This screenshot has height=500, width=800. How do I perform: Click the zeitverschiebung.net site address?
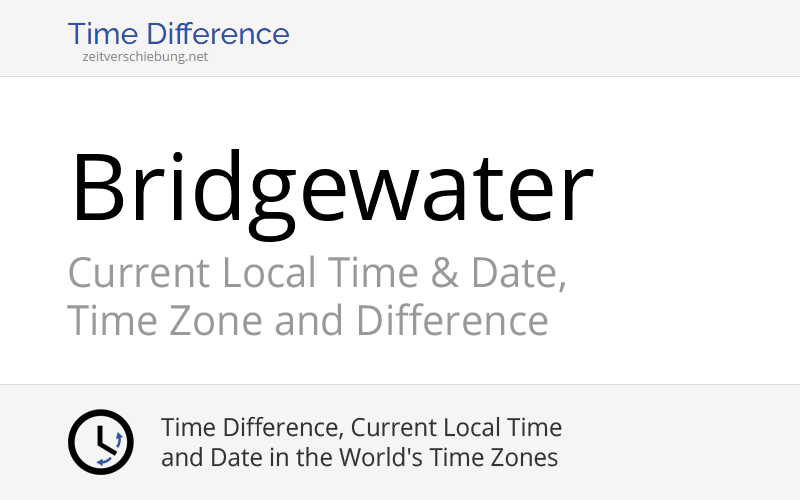point(146,57)
